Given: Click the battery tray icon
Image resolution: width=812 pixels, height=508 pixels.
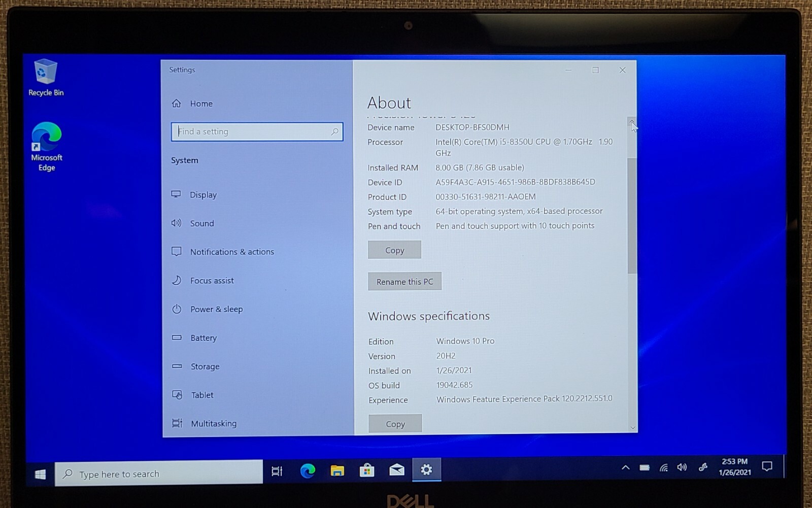Looking at the screenshot, I should [645, 467].
